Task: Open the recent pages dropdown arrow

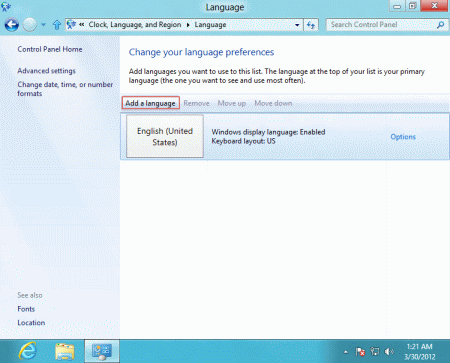Action: click(x=43, y=25)
